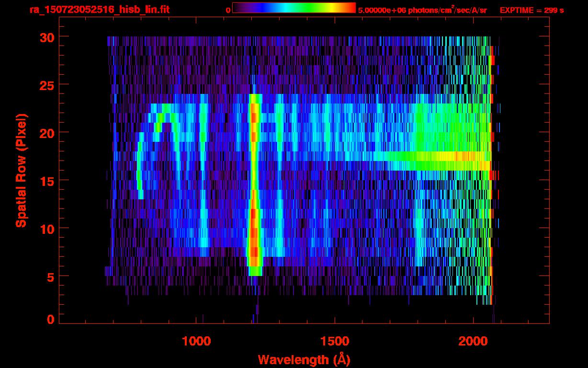The height and width of the screenshot is (368, 588).
Task: Click the 5.00000e+06 photons units label
Action: pyautogui.click(x=422, y=10)
